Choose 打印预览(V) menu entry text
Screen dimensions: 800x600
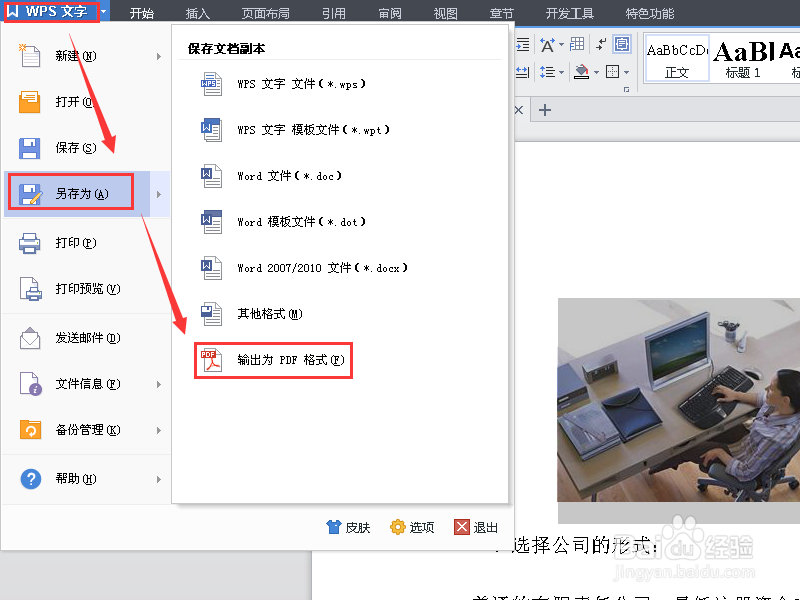[x=88, y=289]
